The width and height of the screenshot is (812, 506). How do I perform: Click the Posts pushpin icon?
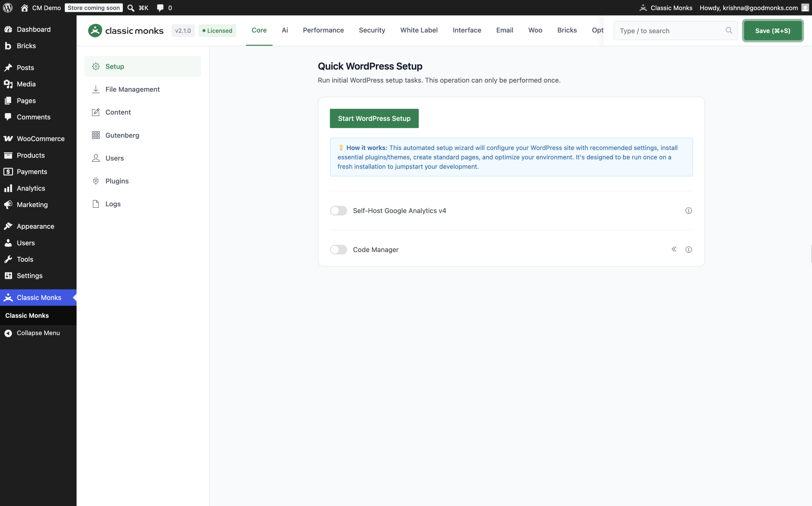8,67
